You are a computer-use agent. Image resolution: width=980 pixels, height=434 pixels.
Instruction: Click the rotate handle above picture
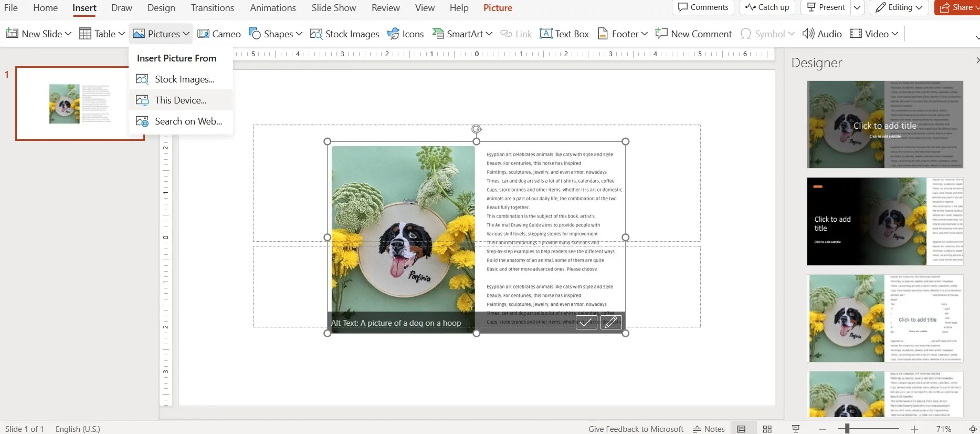click(477, 129)
